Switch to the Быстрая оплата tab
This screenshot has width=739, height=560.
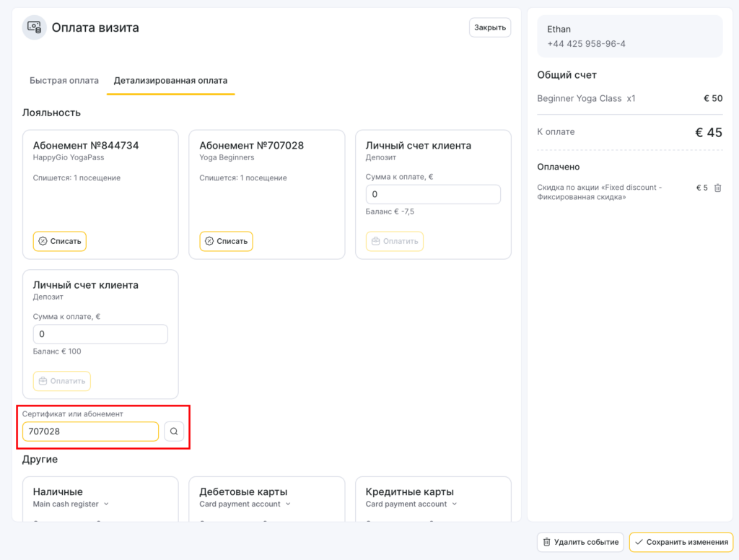tap(64, 81)
